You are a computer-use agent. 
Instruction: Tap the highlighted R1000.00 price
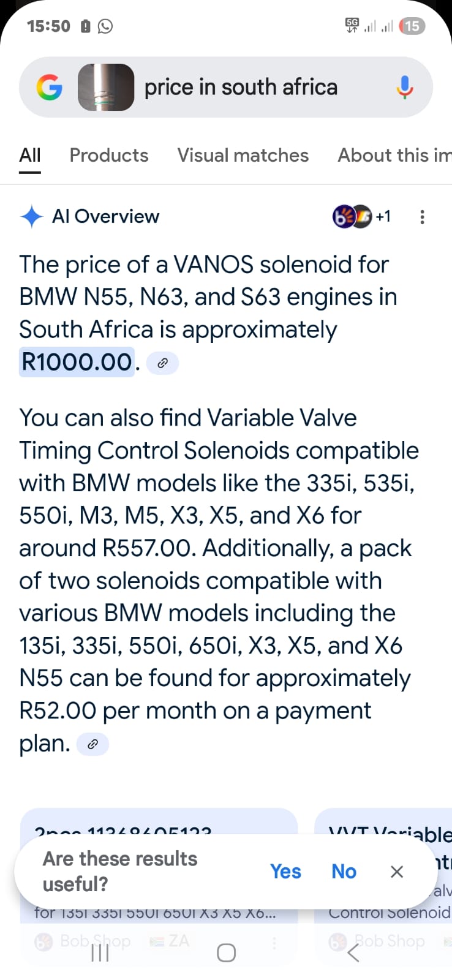pyautogui.click(x=77, y=362)
